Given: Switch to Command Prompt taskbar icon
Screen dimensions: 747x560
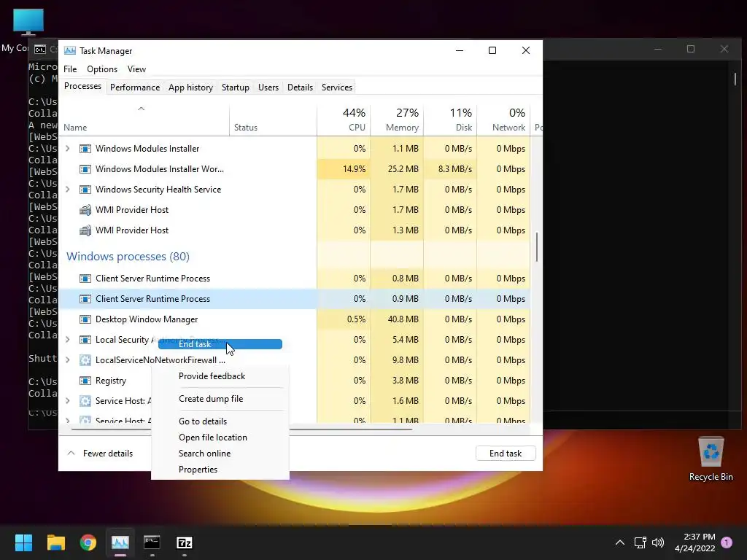Looking at the screenshot, I should coord(152,542).
